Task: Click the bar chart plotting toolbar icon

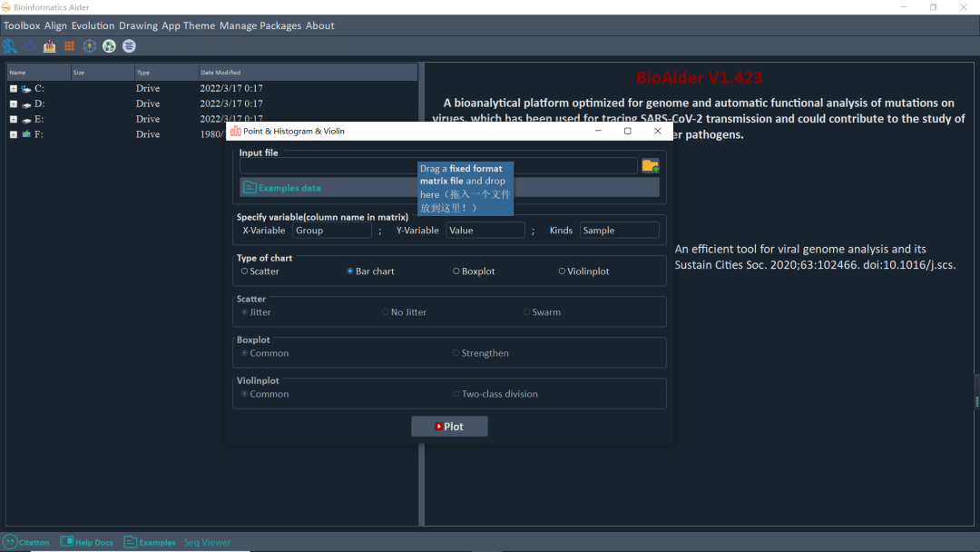Action: coord(49,46)
